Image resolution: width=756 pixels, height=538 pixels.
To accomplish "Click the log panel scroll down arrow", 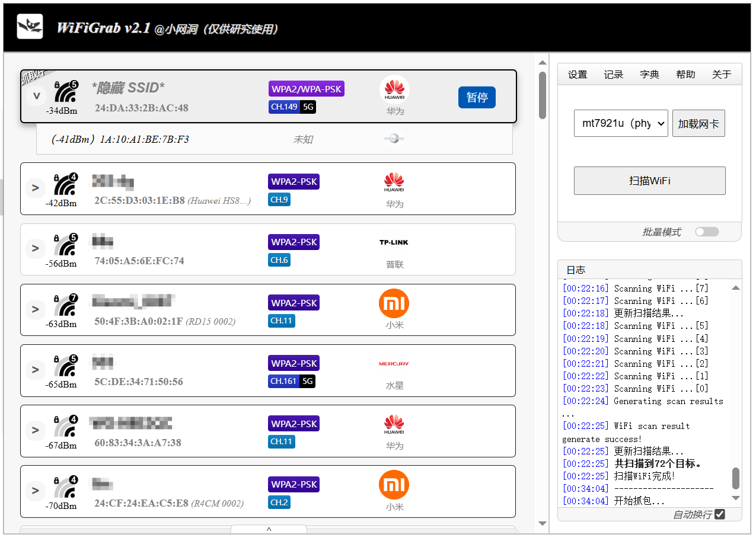I will [736, 498].
